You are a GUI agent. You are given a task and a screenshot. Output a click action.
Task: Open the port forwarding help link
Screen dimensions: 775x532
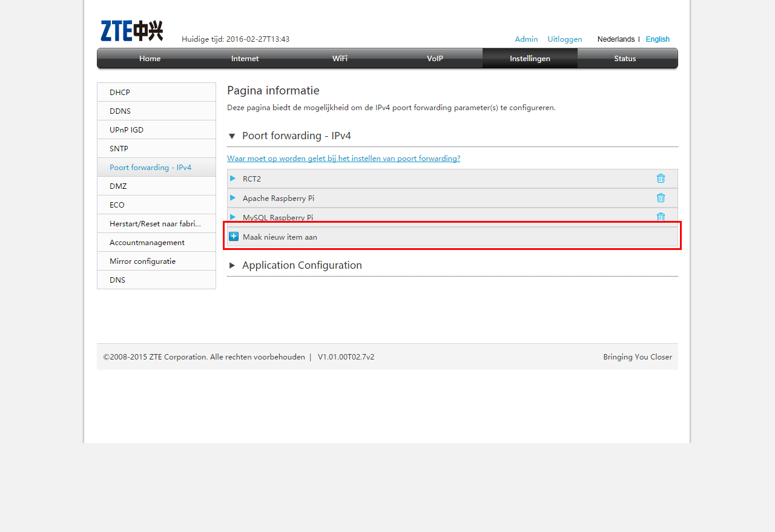(x=343, y=158)
